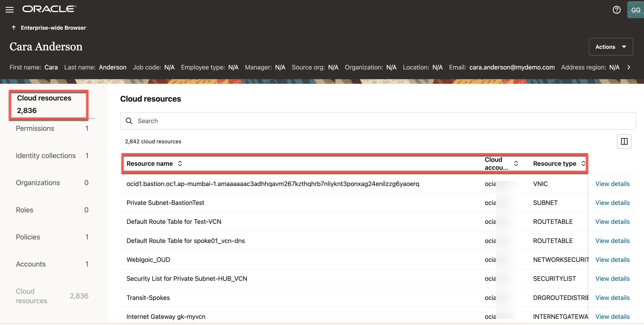Open the column layout toggle icon
Screen dimensions: 644x325
pos(624,141)
